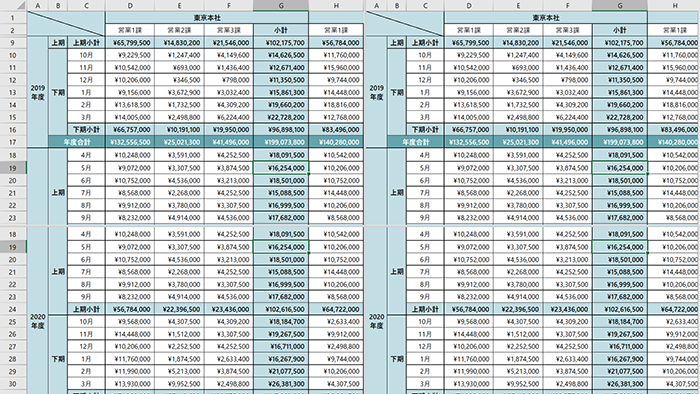This screenshot has width=700, height=394.
Task: Click ¥96,898,100 in row 16, right pane
Action: [x=620, y=130]
